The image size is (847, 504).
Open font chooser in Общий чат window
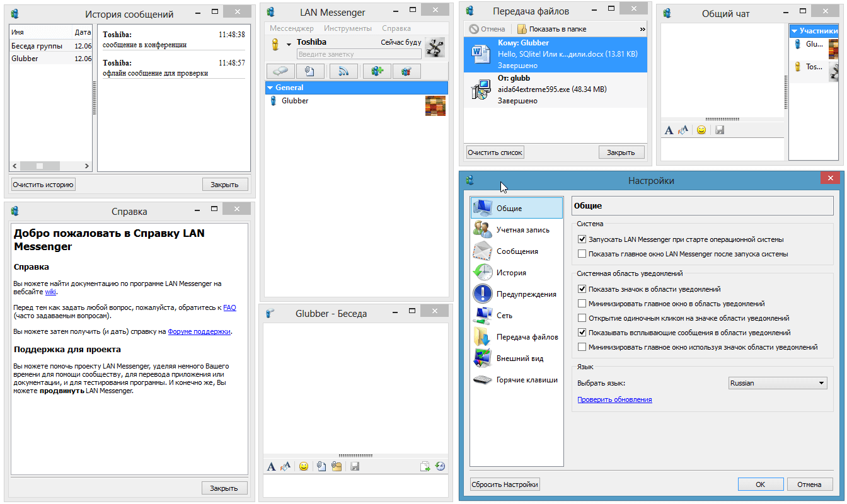(x=669, y=130)
